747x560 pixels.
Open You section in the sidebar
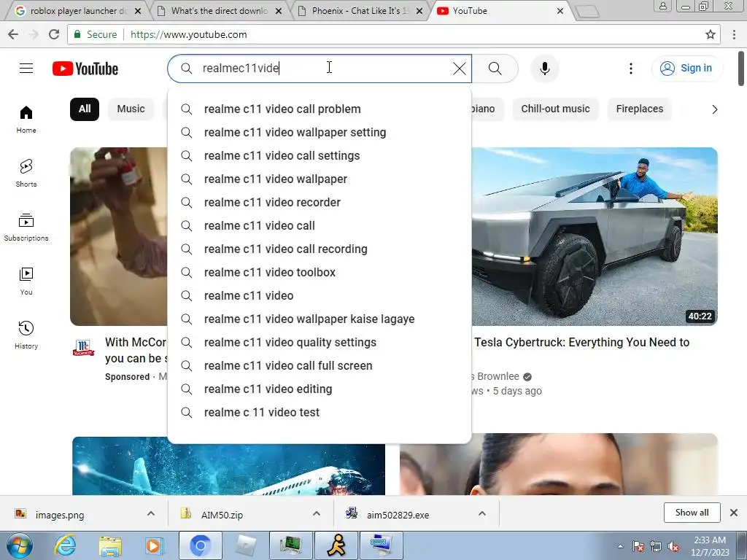coord(26,281)
